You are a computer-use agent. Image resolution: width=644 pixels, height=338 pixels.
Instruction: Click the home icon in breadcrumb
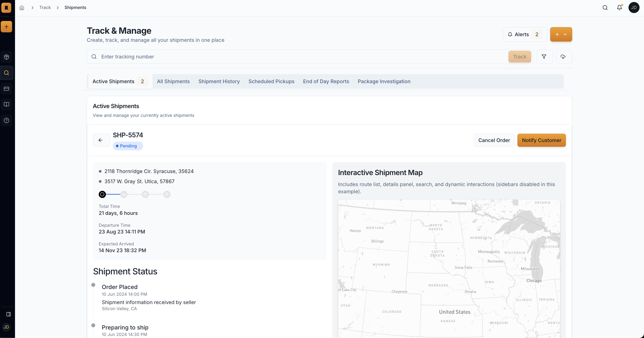click(x=22, y=7)
